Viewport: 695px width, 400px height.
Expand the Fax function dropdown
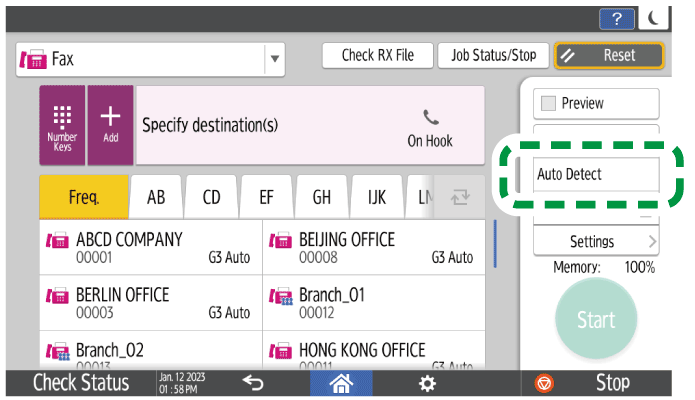(274, 59)
